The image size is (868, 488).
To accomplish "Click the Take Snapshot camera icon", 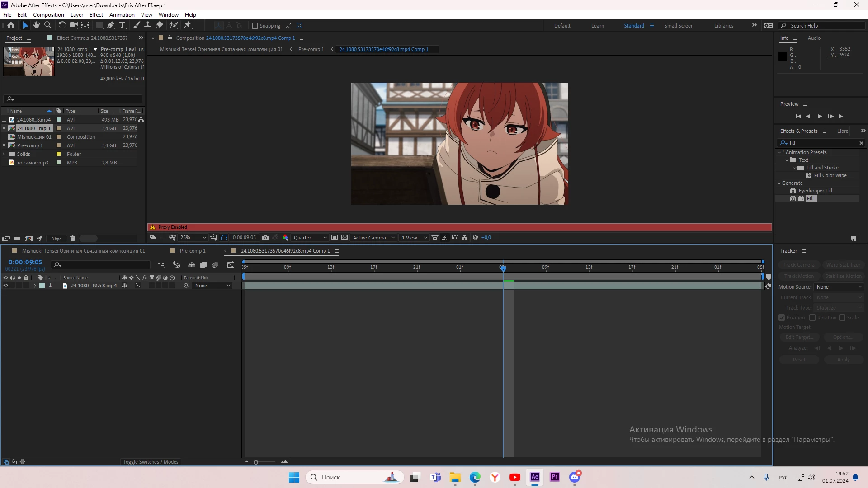I will pos(265,238).
